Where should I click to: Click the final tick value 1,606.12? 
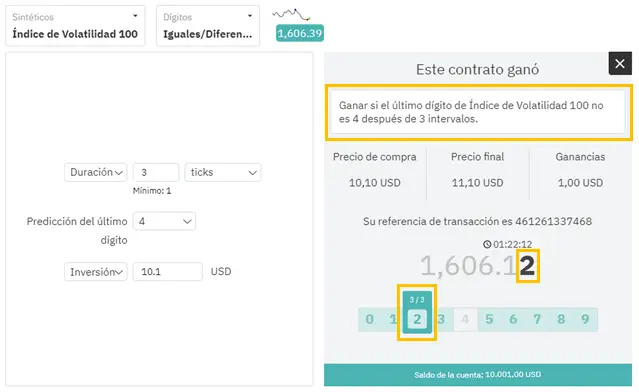478,266
